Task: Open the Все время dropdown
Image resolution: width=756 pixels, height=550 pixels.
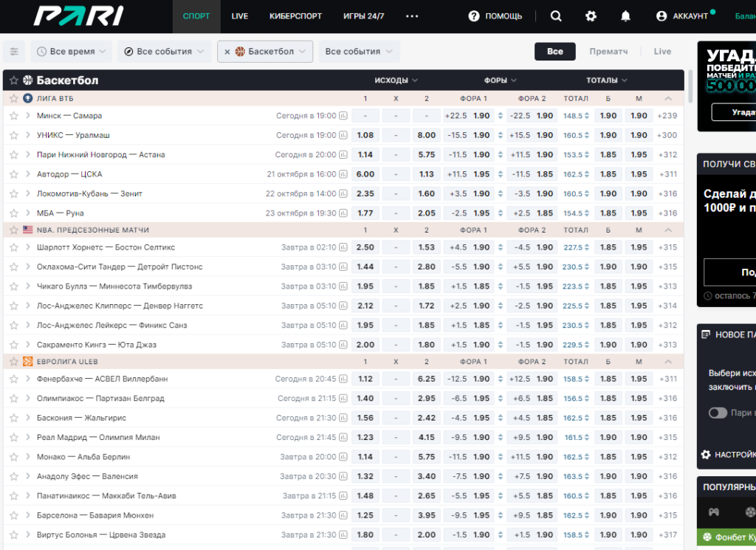Action: click(x=72, y=52)
